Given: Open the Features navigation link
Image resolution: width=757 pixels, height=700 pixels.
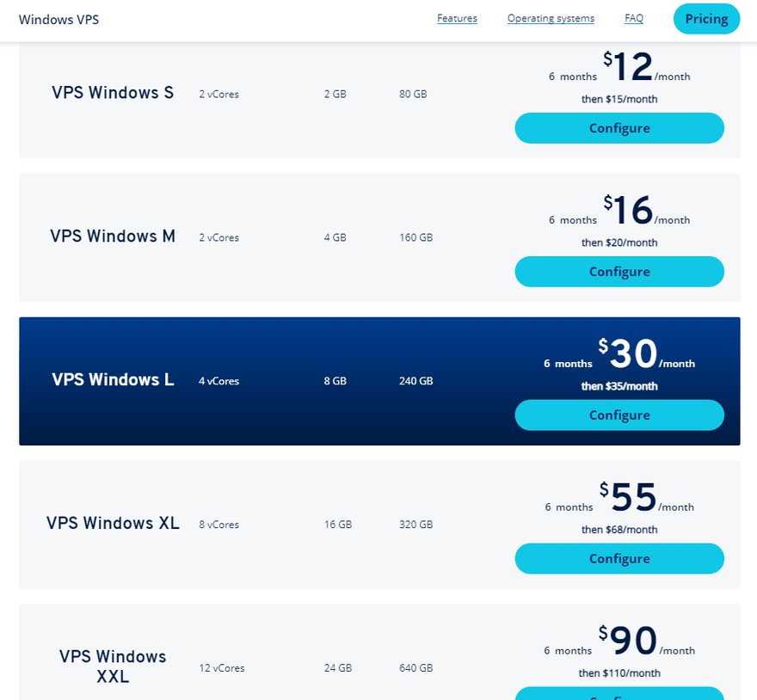Looking at the screenshot, I should point(457,18).
